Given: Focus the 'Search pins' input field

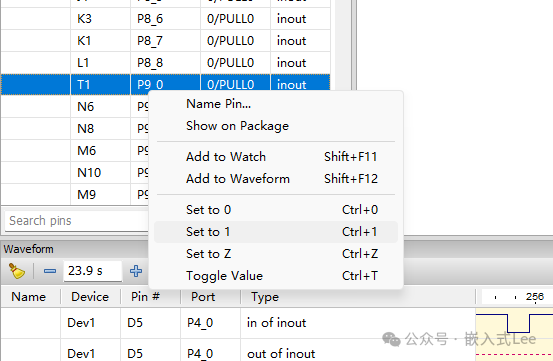Looking at the screenshot, I should click(x=77, y=221).
